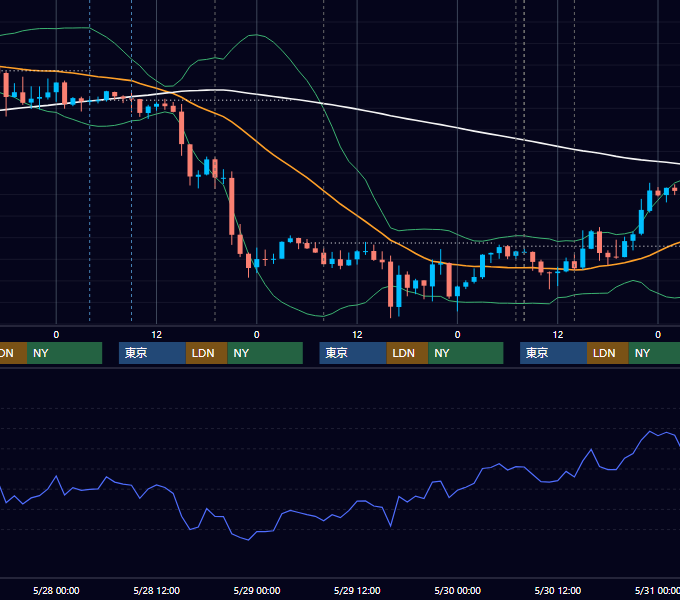Click the 5/29 00:00 date label
680x600 pixels.
coord(257,590)
